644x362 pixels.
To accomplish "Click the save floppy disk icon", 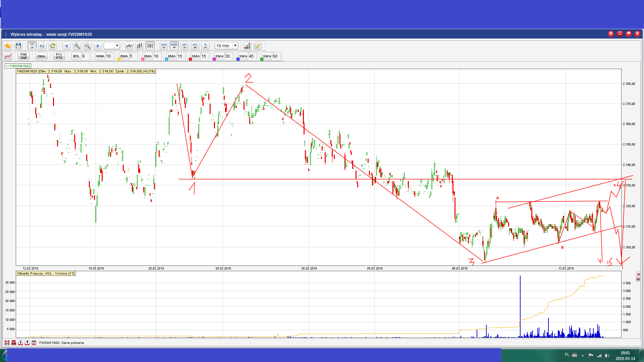I will (18, 46).
